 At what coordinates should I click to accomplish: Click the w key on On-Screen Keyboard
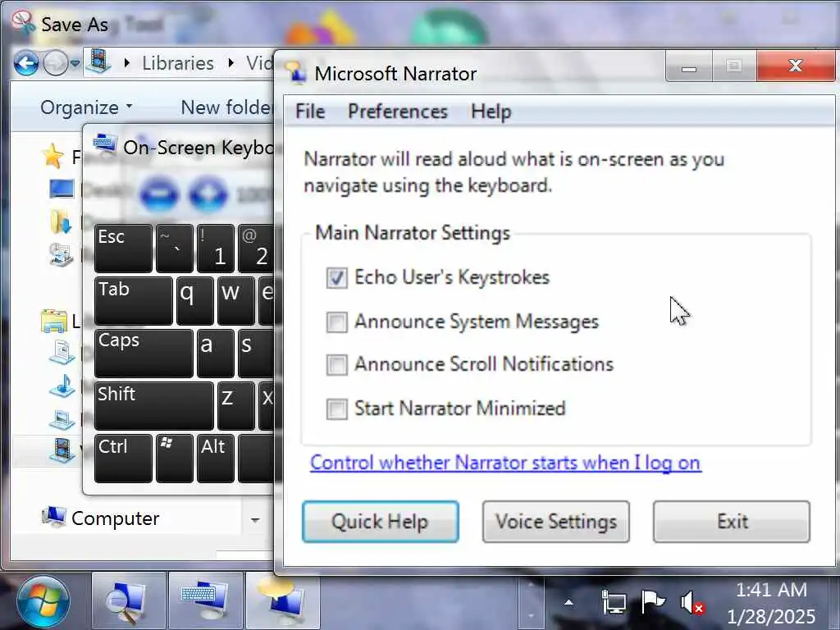235,300
